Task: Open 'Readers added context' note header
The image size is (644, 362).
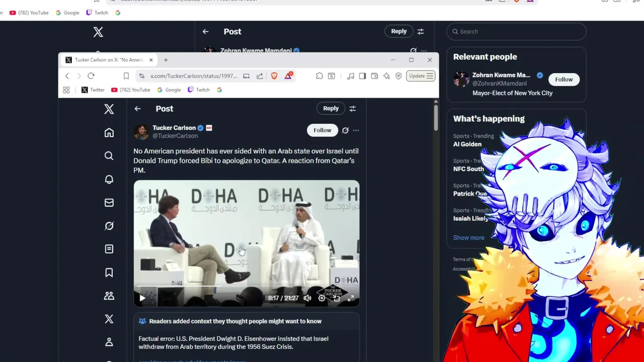Action: pyautogui.click(x=235, y=321)
